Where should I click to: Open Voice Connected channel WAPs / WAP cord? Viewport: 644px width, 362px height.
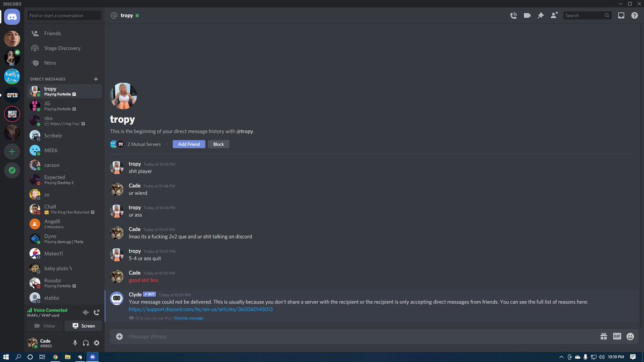(x=43, y=315)
